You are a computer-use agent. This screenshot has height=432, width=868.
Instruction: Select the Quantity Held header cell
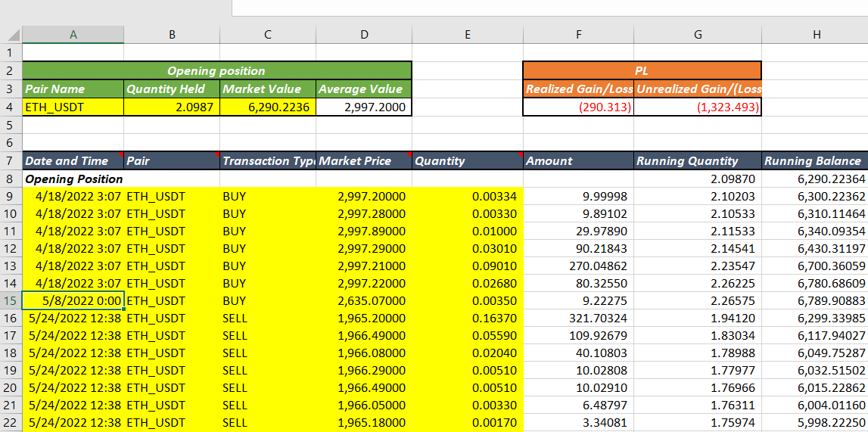point(172,89)
